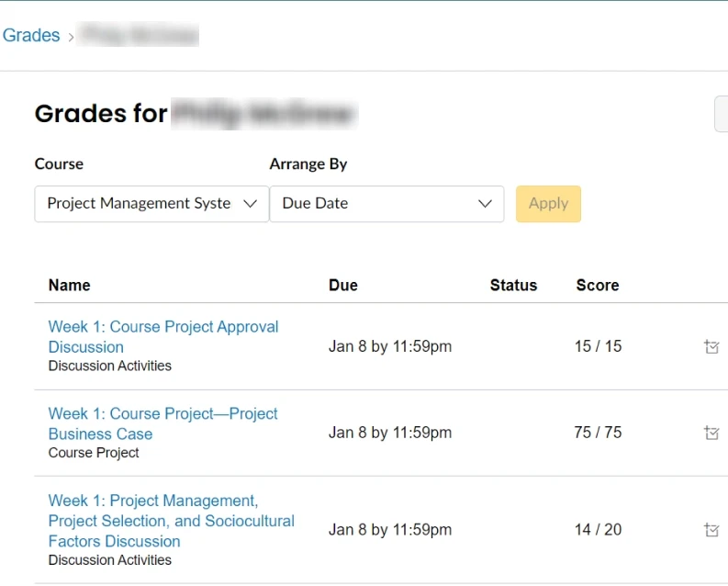This screenshot has height=586, width=728.
Task: Click the Status column header
Action: click(x=513, y=286)
